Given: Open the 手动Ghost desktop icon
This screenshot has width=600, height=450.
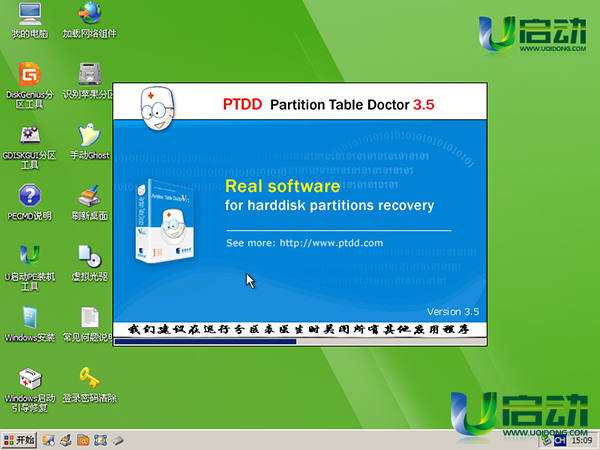Looking at the screenshot, I should click(90, 142).
